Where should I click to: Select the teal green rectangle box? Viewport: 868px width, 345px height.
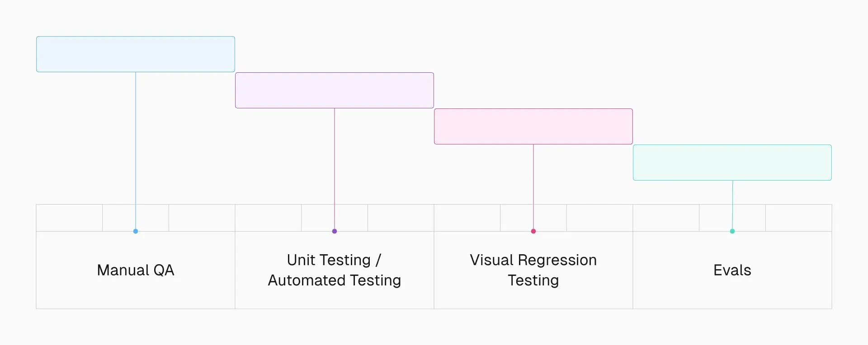[x=732, y=163]
